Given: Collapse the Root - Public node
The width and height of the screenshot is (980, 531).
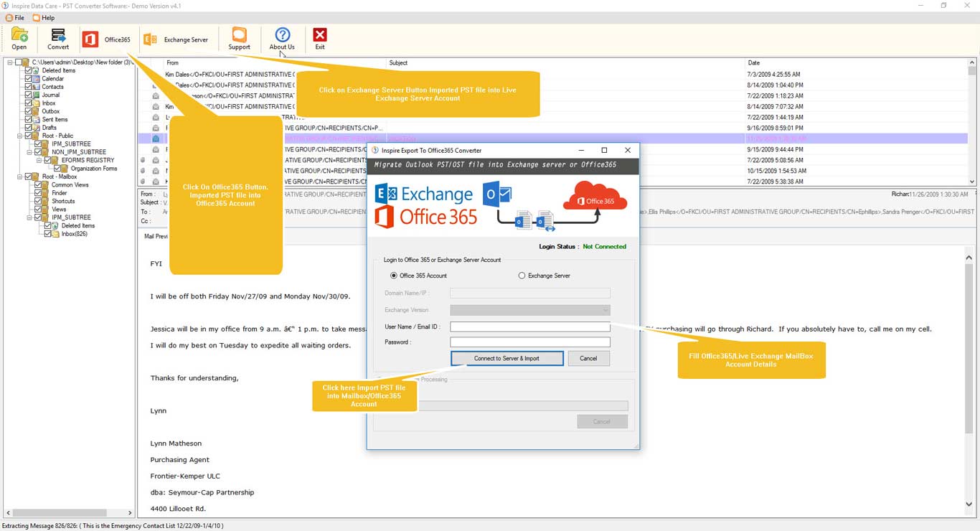Looking at the screenshot, I should click(x=20, y=136).
